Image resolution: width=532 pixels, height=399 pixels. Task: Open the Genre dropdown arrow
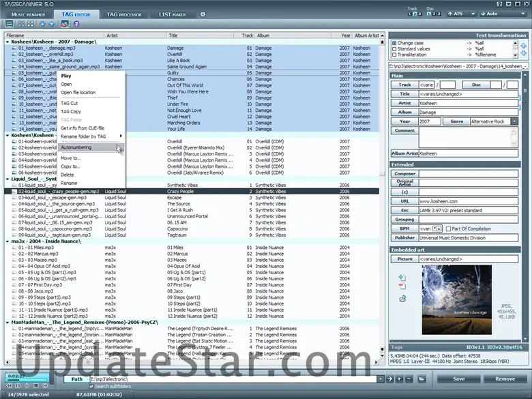(515, 121)
